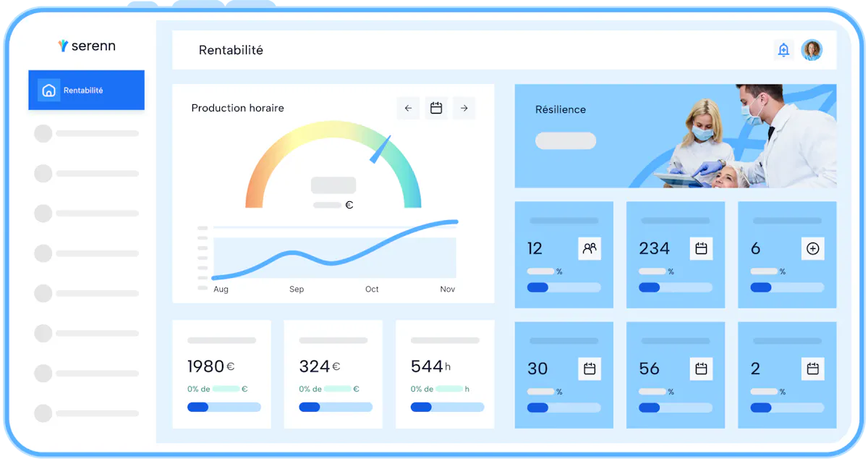The image size is (868, 459).
Task: Open the Rentabilité sidebar menu item
Action: pos(86,90)
